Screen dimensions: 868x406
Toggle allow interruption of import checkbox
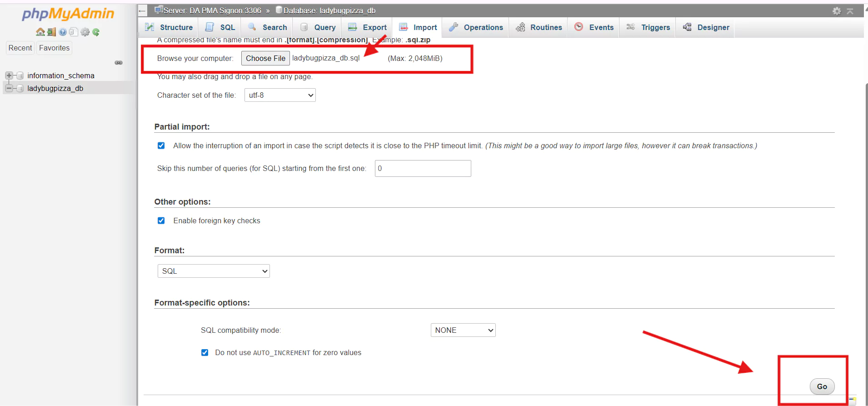pos(161,145)
